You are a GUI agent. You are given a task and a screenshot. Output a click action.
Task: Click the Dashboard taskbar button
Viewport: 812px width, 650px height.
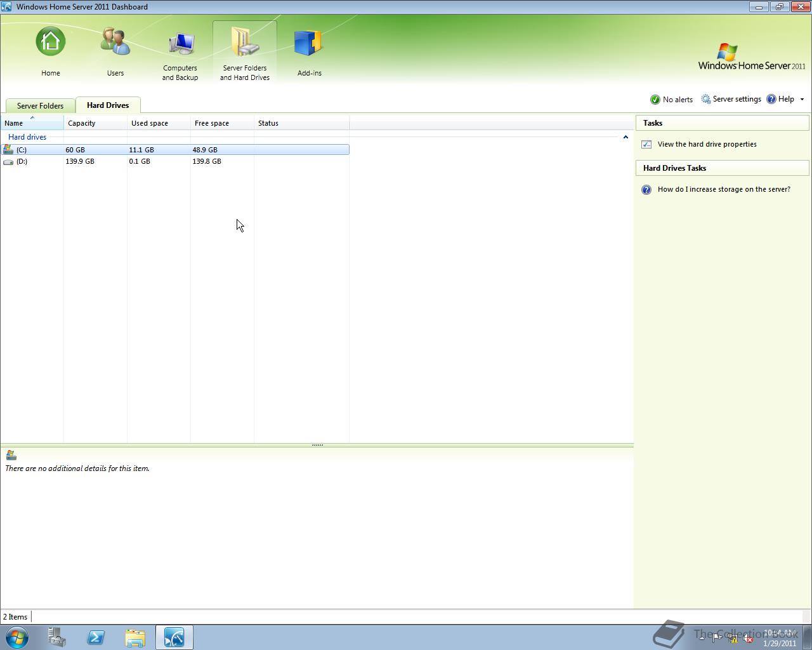(174, 637)
